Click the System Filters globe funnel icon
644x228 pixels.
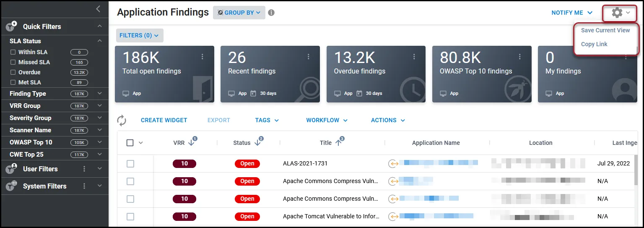point(11,186)
